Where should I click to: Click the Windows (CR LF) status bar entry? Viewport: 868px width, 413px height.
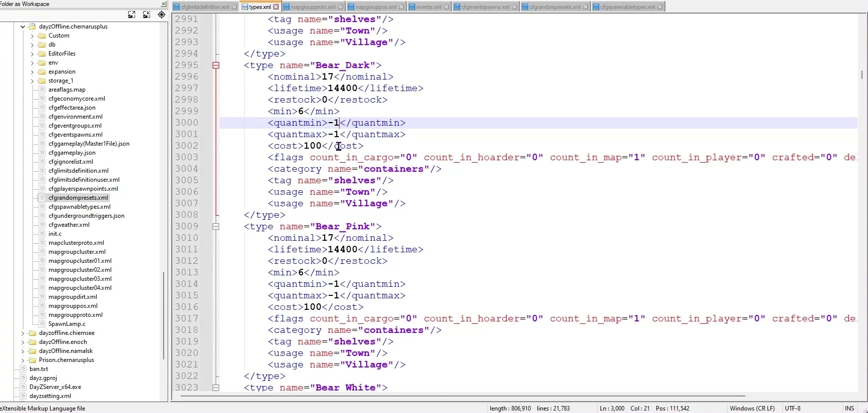point(752,408)
